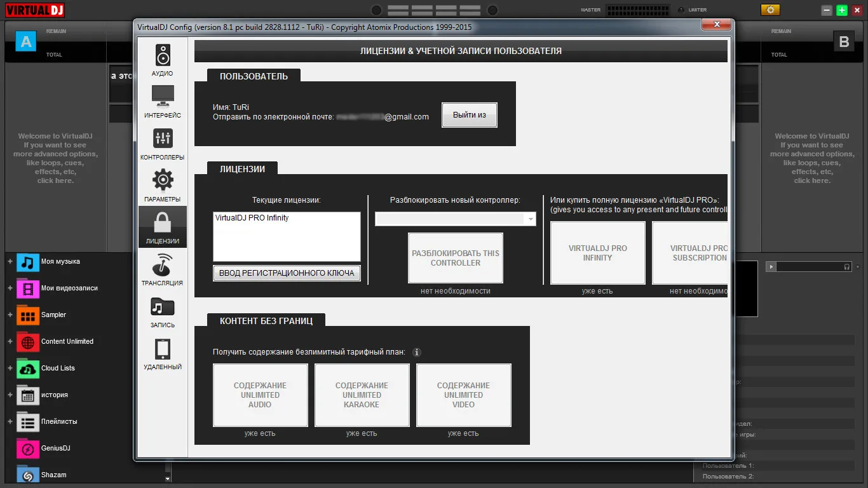The width and height of the screenshot is (868, 488).
Task: Click the headphones icon in the preview bar
Action: pyautogui.click(x=846, y=267)
